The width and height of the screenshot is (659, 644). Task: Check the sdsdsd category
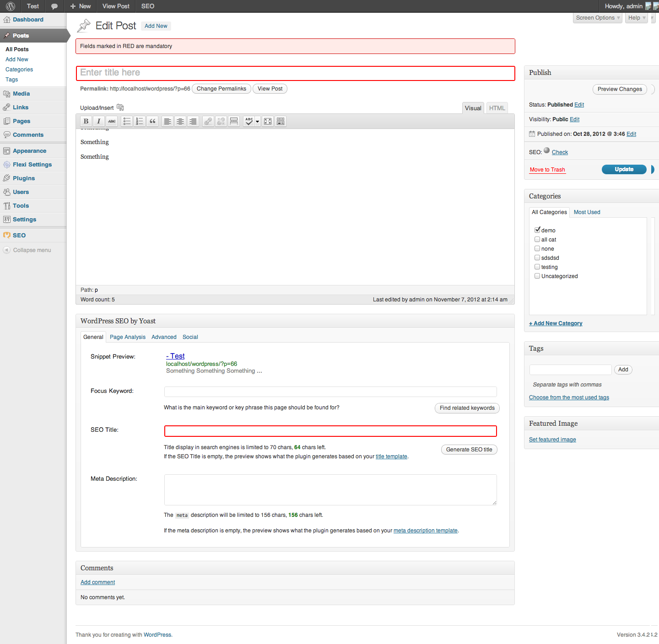(x=537, y=258)
